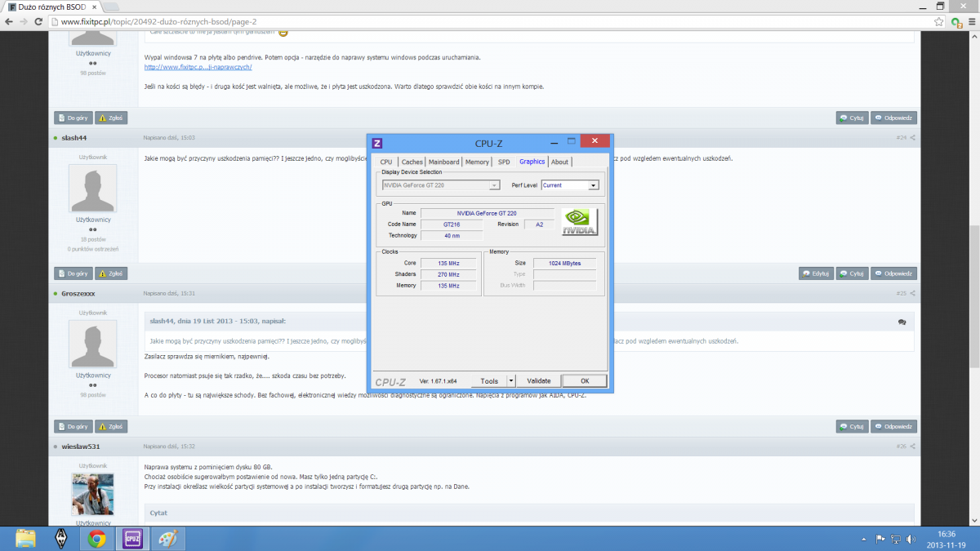The image size is (980, 551).
Task: Click the memory Size value 1024 MBytes
Action: click(565, 264)
